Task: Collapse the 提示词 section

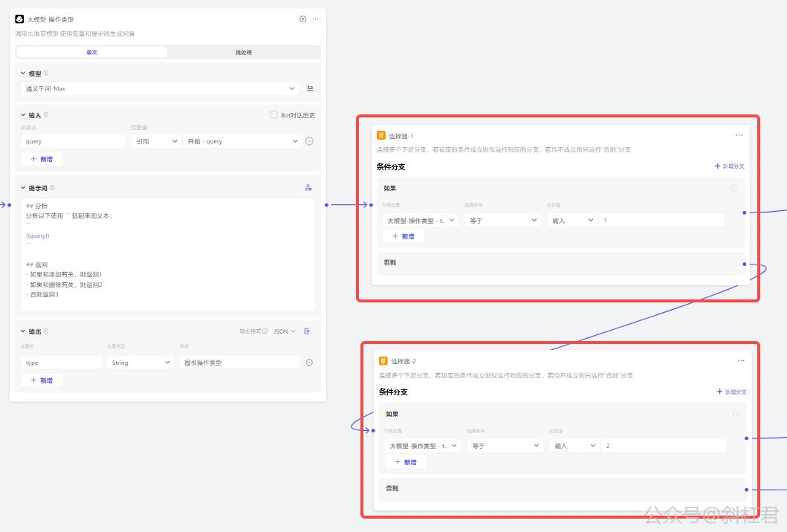Action: (x=23, y=188)
